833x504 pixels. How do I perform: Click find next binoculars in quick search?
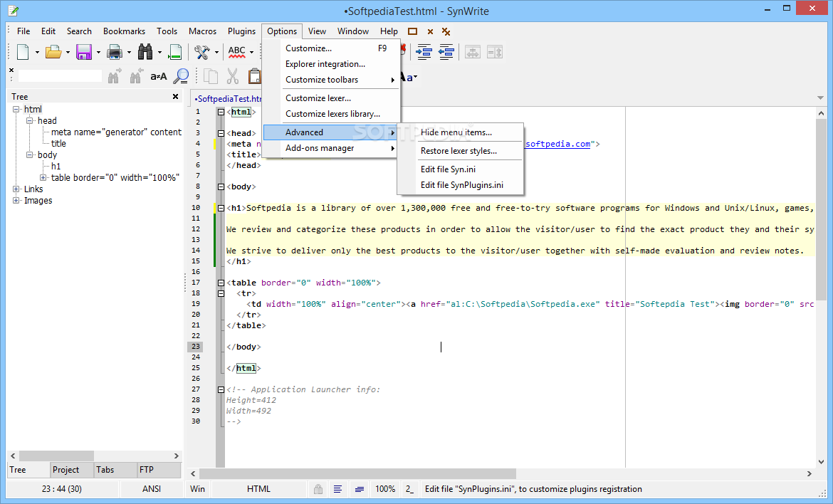tap(114, 76)
